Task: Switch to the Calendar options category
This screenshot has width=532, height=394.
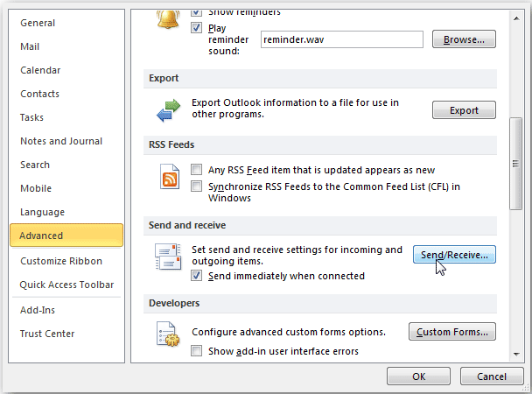Action: pos(40,70)
